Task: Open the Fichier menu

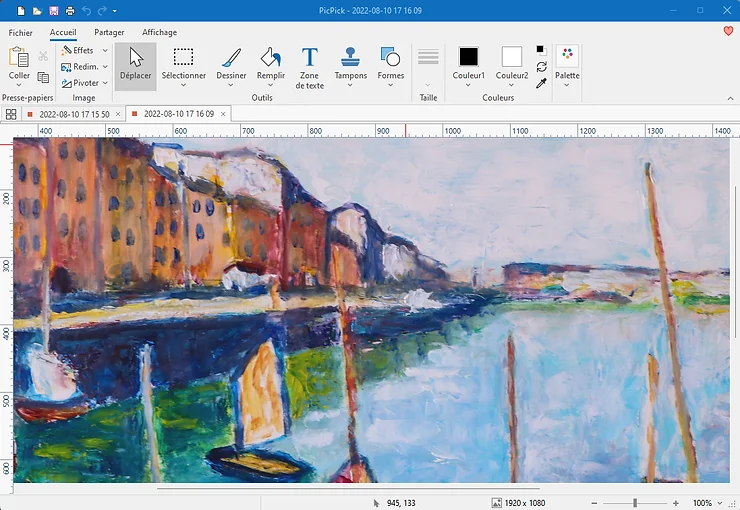Action: coord(20,32)
